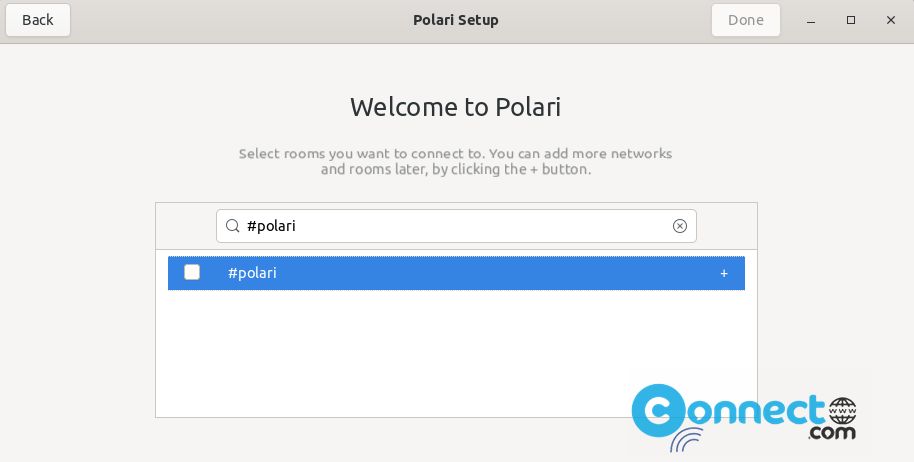The width and height of the screenshot is (914, 462).
Task: Select the #polari room row
Action: 456,273
